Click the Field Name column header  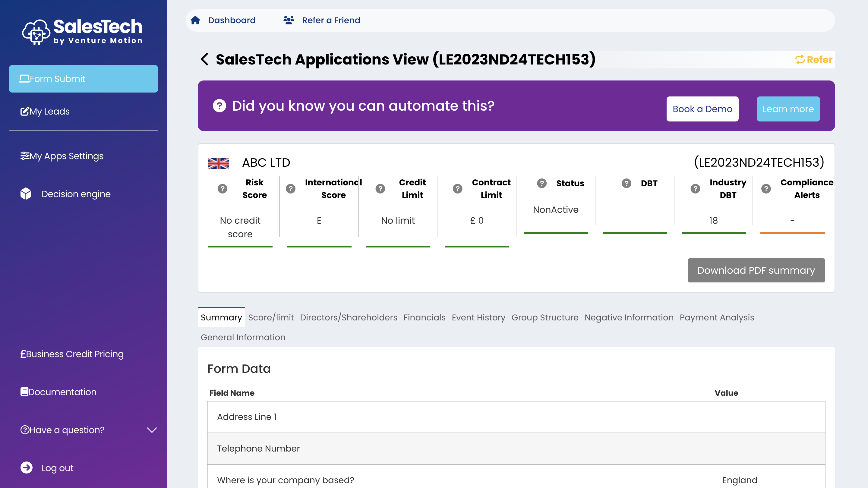[232, 393]
